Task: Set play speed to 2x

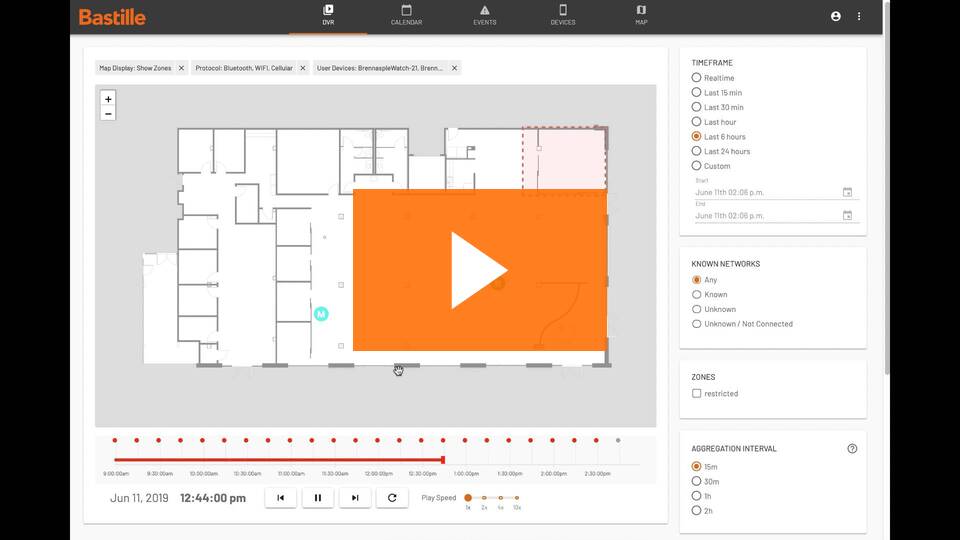Action: (484, 498)
